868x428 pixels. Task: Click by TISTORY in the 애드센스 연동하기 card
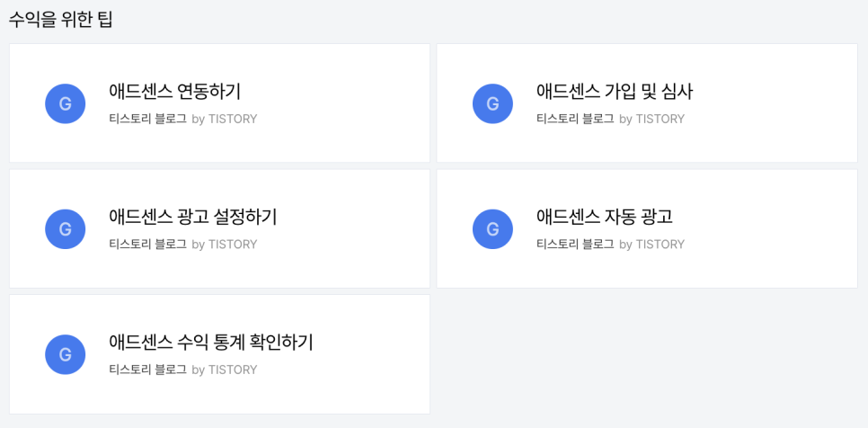coord(225,119)
